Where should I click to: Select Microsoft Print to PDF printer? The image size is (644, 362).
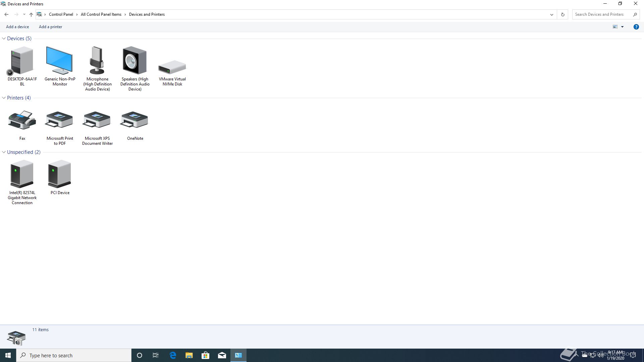pyautogui.click(x=60, y=120)
